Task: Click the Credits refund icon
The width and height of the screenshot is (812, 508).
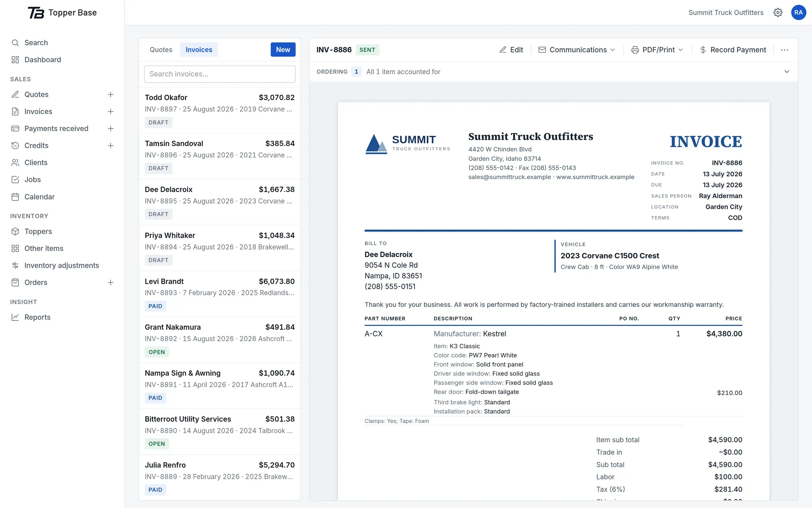Action: click(x=15, y=145)
